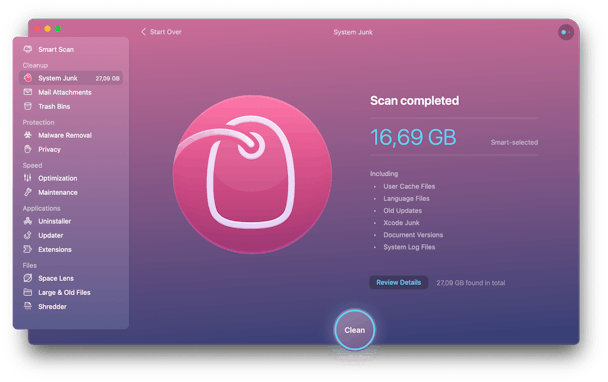Go back using Start Over chevron

(x=143, y=32)
